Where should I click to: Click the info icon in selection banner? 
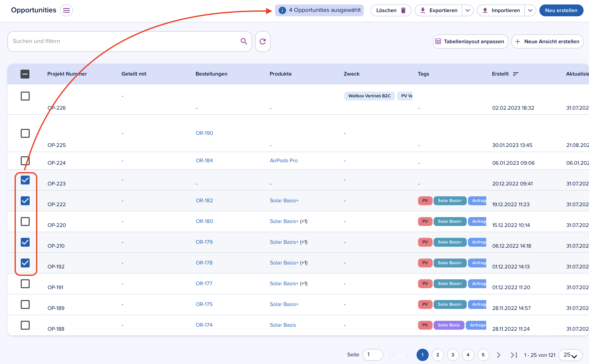click(x=282, y=10)
